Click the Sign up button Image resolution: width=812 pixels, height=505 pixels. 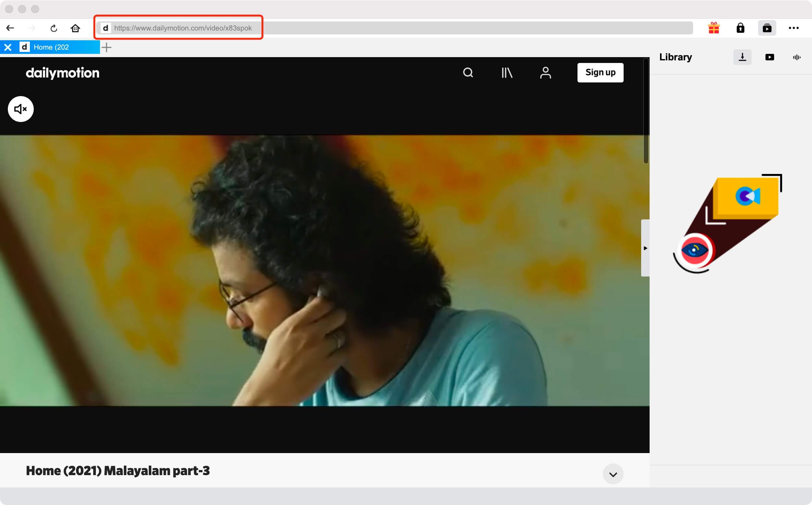(600, 72)
